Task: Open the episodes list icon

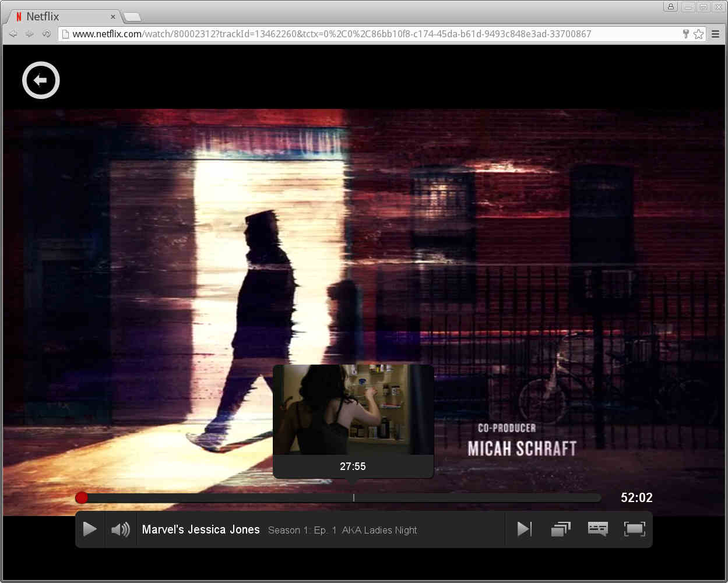Action: [x=561, y=529]
